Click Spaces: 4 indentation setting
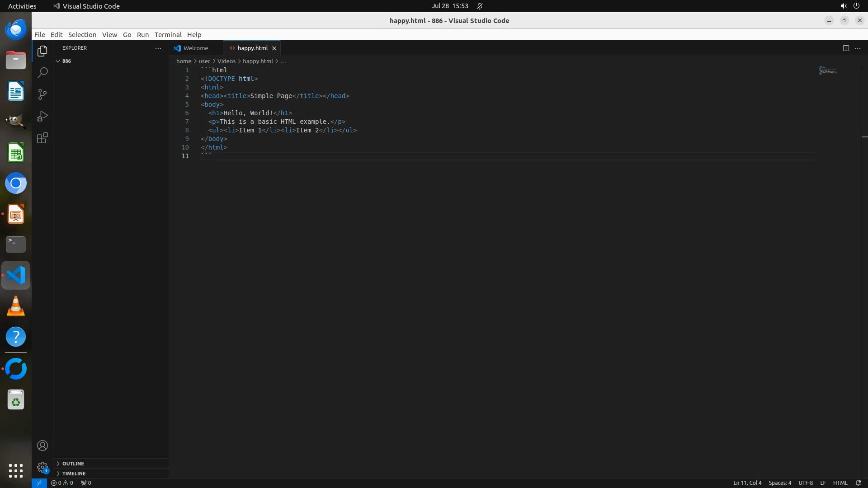This screenshot has width=868, height=488. 779,483
